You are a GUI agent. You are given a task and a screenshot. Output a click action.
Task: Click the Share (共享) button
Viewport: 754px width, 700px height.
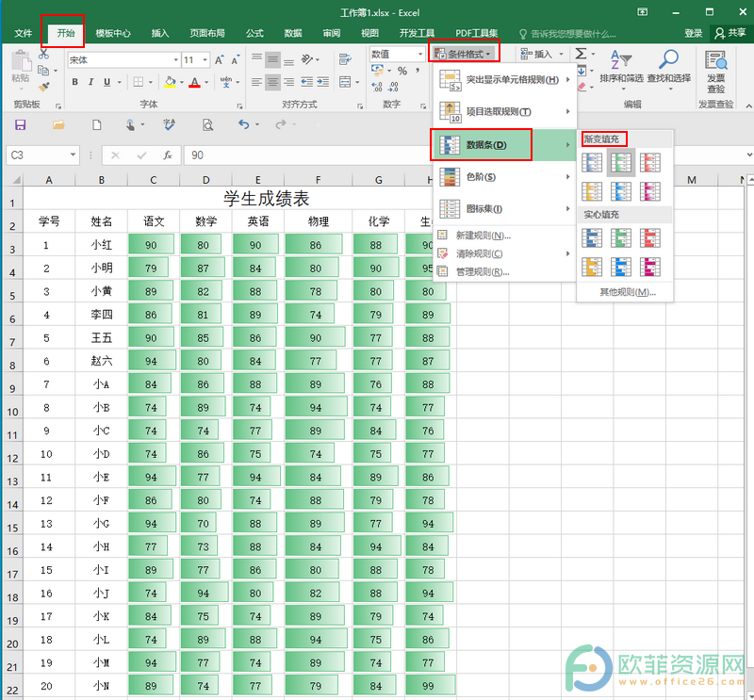729,33
